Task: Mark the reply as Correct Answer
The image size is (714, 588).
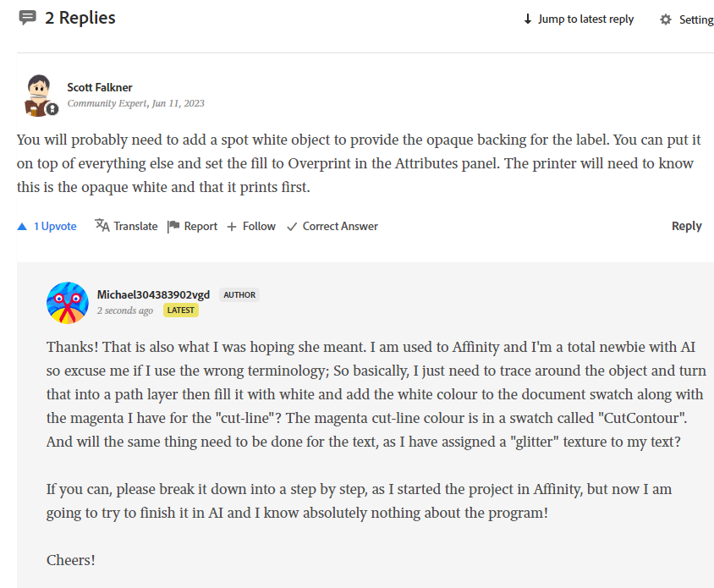Action: pos(332,226)
